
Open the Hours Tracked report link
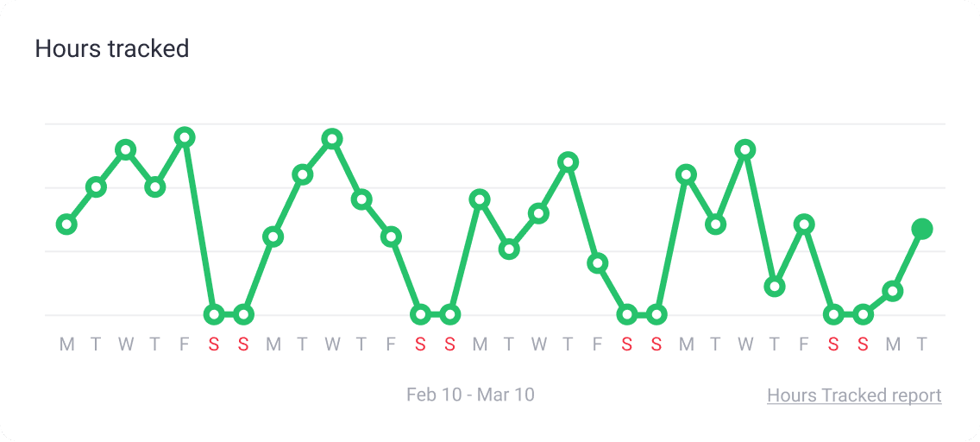(x=854, y=395)
